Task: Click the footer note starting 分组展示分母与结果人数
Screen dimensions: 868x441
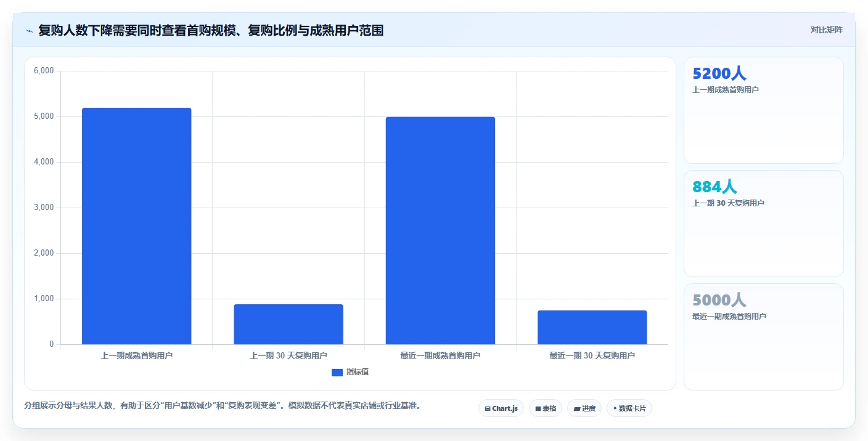Action: point(222,406)
